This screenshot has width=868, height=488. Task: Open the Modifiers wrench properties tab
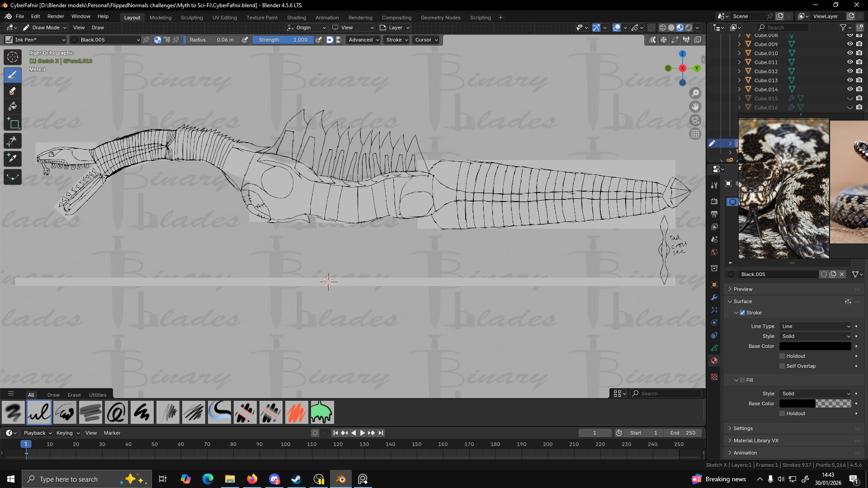pyautogui.click(x=714, y=297)
